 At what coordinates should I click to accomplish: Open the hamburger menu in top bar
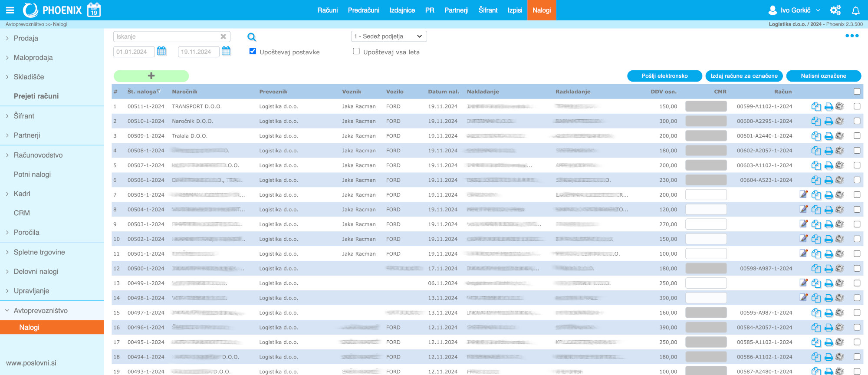(10, 10)
